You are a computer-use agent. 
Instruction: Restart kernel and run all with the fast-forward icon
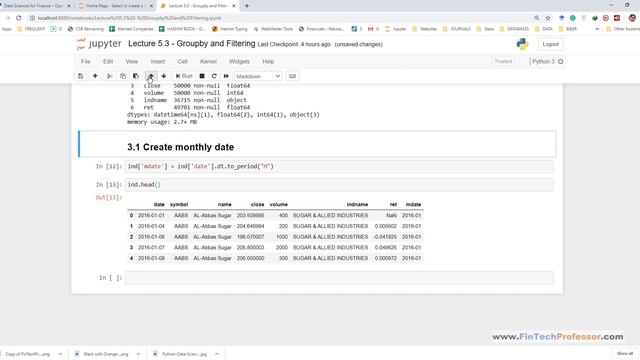[226, 76]
